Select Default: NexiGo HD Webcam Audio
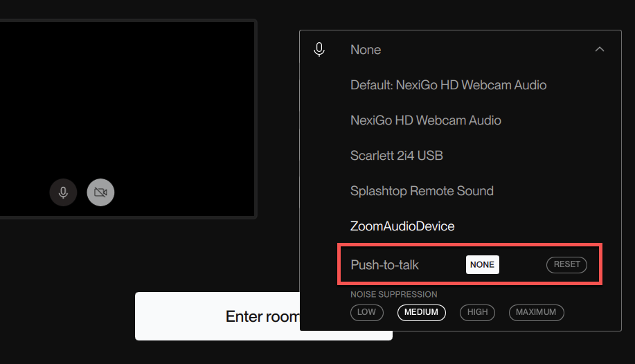Image resolution: width=635 pixels, height=364 pixels. 448,85
